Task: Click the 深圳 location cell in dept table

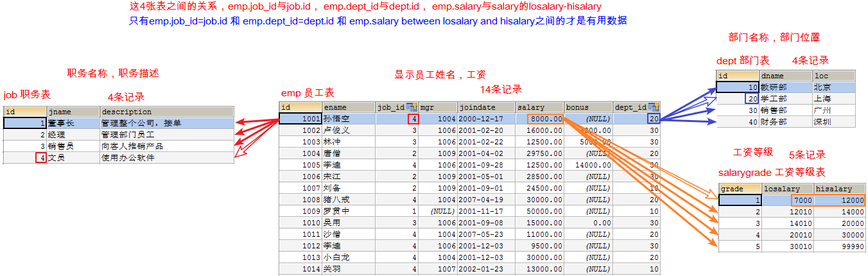Action: pos(833,122)
